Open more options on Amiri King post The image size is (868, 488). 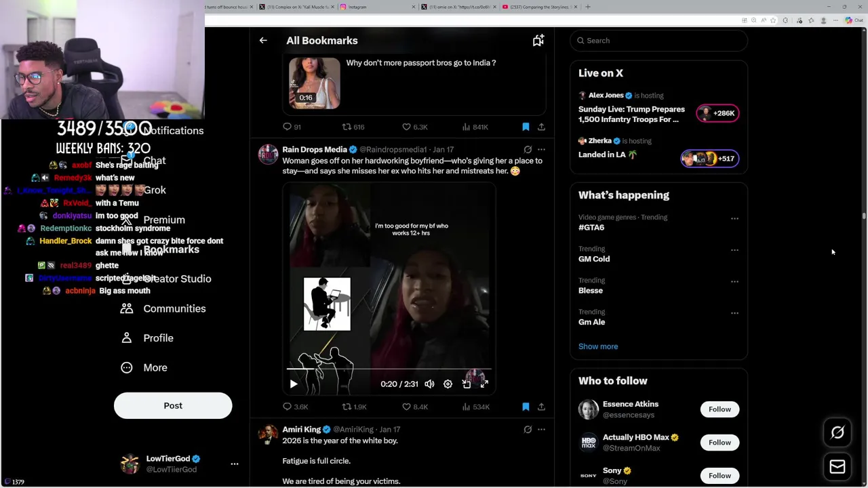(x=541, y=429)
